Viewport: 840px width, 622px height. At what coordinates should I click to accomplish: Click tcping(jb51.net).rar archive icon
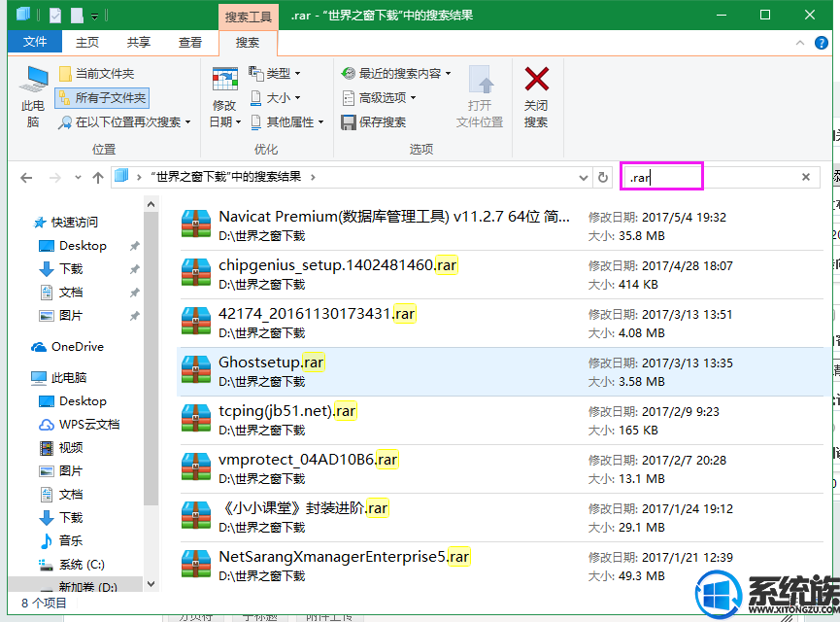click(195, 419)
